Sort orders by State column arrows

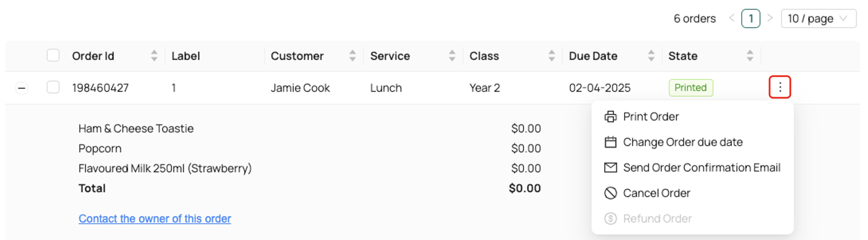tap(750, 55)
